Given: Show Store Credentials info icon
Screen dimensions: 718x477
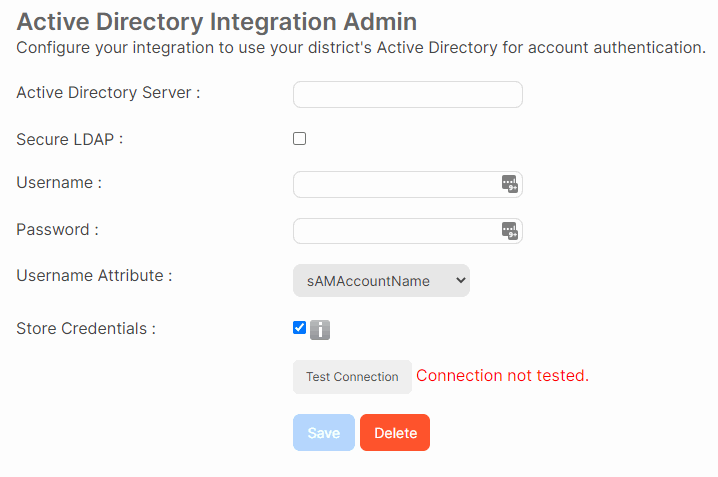Looking at the screenshot, I should [x=320, y=330].
